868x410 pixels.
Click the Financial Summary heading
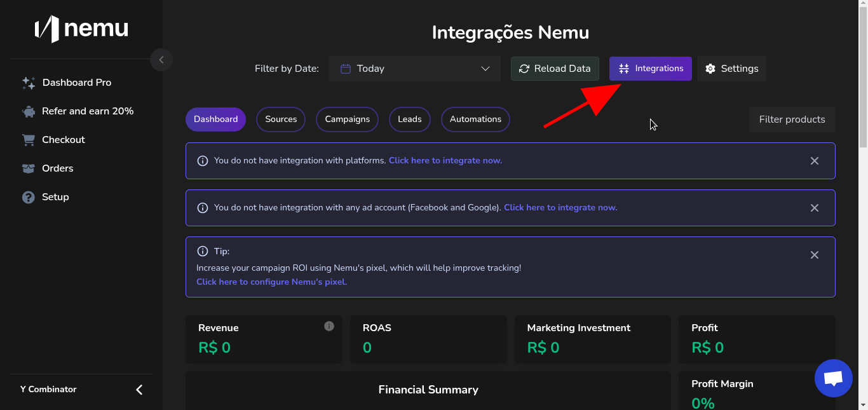tap(428, 390)
